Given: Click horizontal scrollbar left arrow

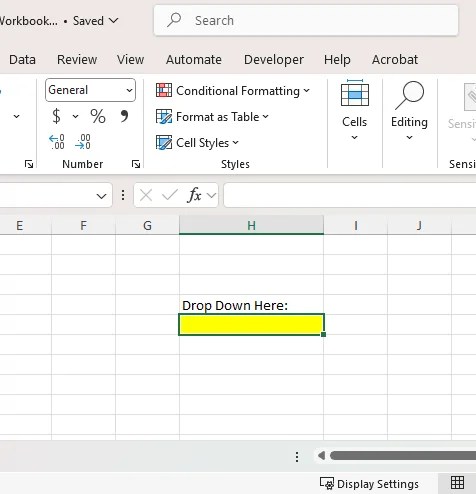Looking at the screenshot, I should coord(321,455).
